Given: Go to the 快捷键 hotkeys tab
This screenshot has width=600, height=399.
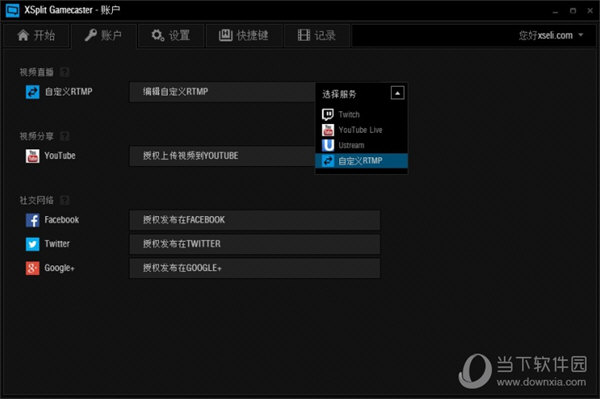Looking at the screenshot, I should click(x=244, y=35).
